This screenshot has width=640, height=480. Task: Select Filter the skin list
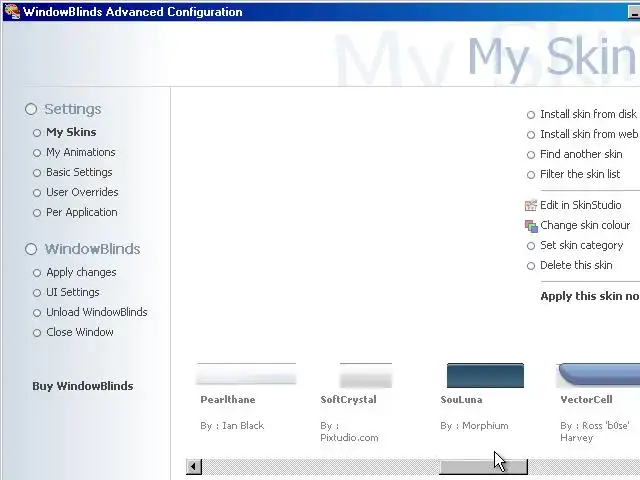[580, 174]
